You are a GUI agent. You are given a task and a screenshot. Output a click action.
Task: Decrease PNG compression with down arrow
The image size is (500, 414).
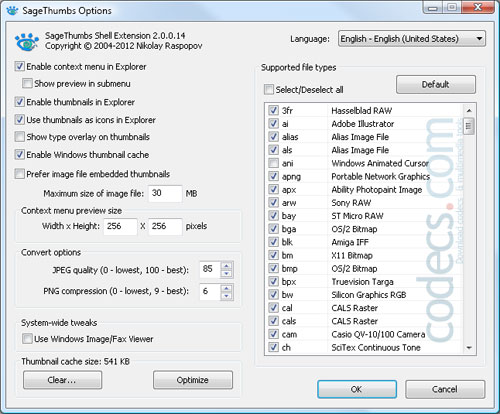tap(227, 296)
